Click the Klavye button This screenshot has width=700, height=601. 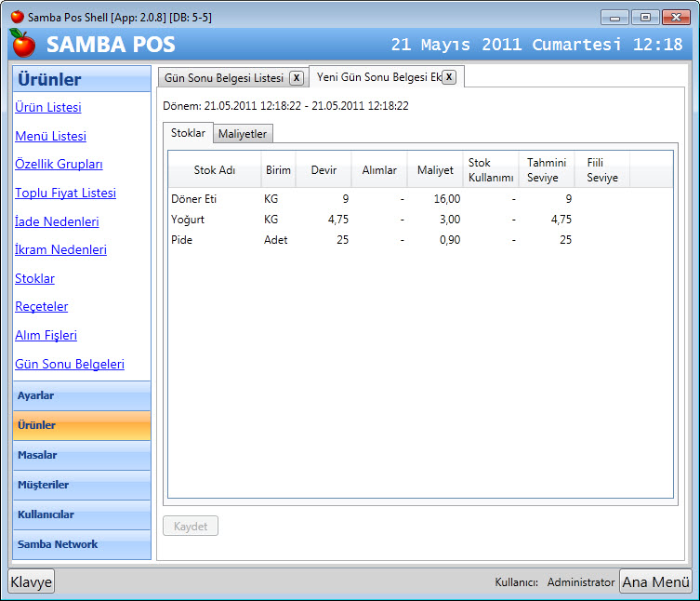click(x=32, y=581)
